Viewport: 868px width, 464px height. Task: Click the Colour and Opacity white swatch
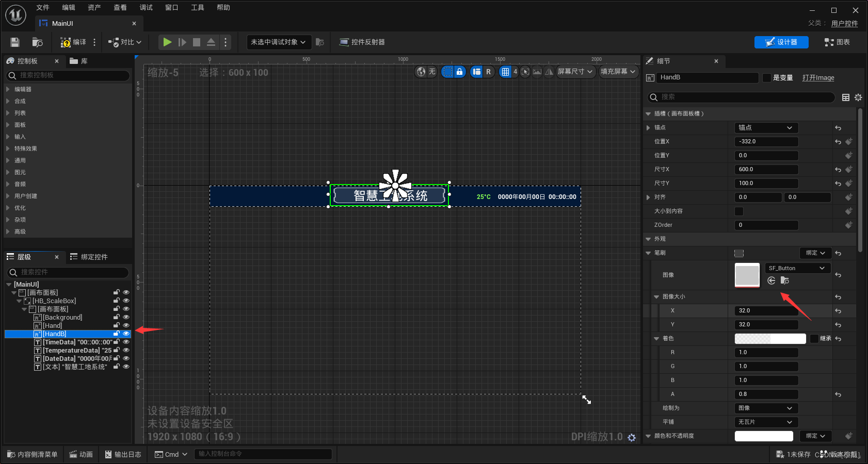[764, 436]
